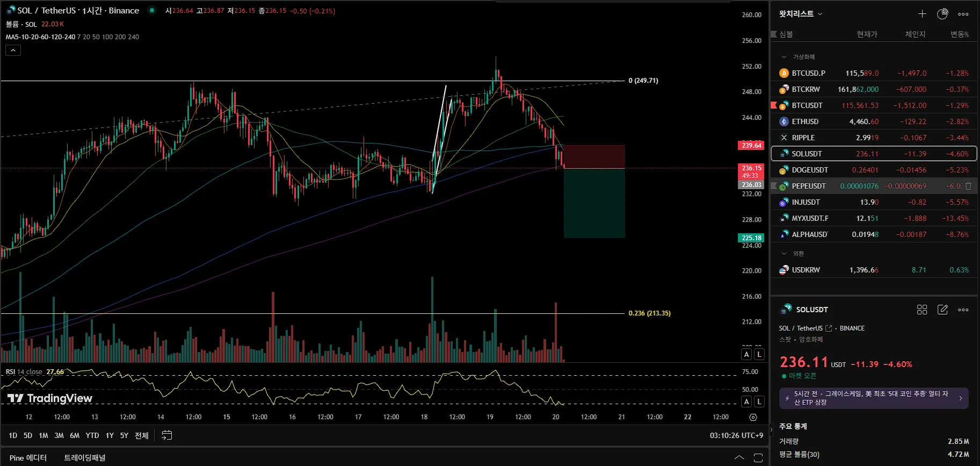Select the 전체 time range
Viewport: 980px width, 466px height.
(142, 435)
